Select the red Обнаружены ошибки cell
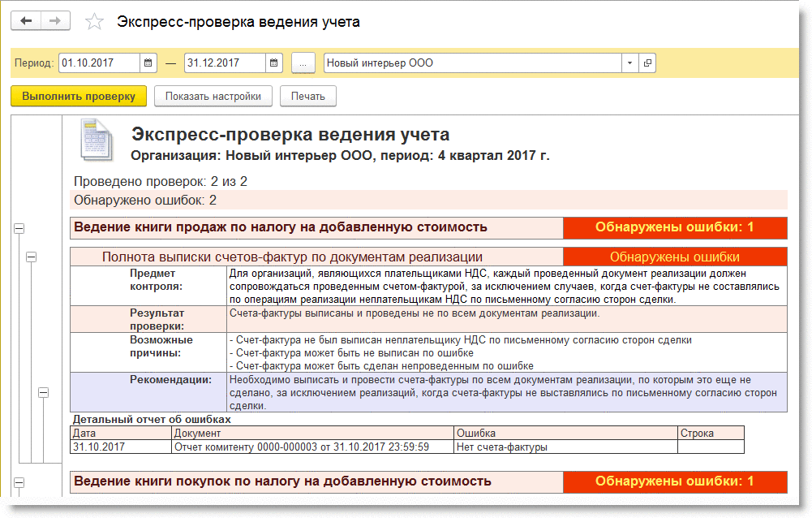Image resolution: width=812 pixels, height=518 pixels. point(674,257)
